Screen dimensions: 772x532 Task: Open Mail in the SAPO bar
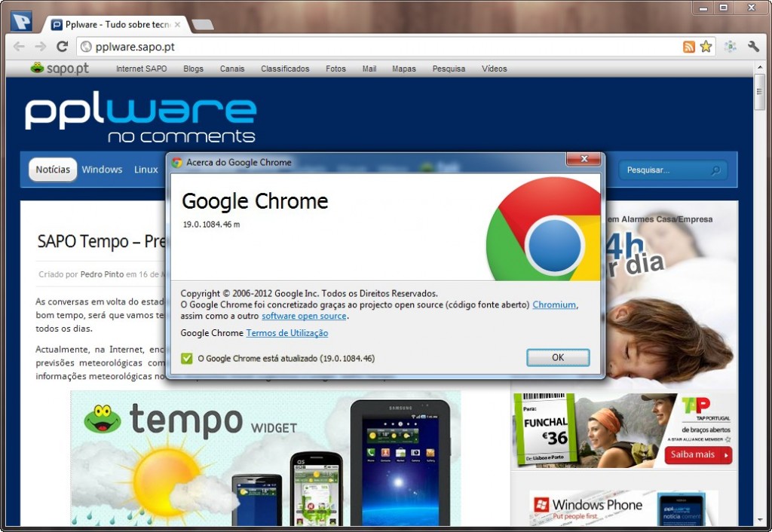point(369,69)
